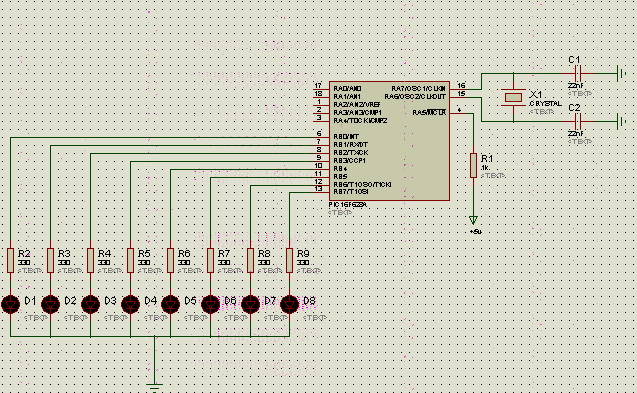Click the C2 reference label
The height and width of the screenshot is (393, 637).
tap(574, 108)
